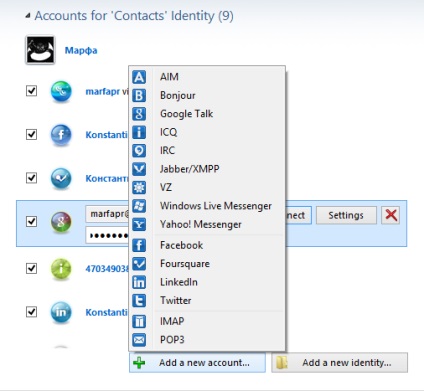Click the Windows Live Messenger icon
Screen dimensions: 424x391
pyautogui.click(x=139, y=206)
